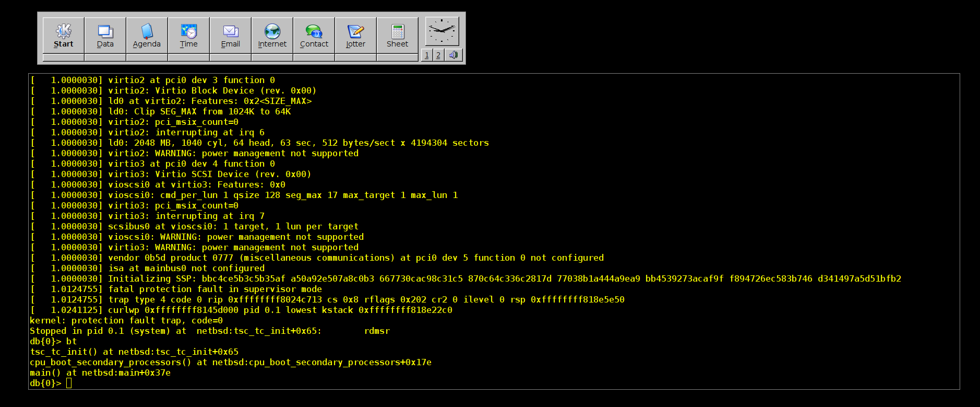
Task: Click 'isa at mainbus0 not configured' line
Action: pyautogui.click(x=147, y=268)
